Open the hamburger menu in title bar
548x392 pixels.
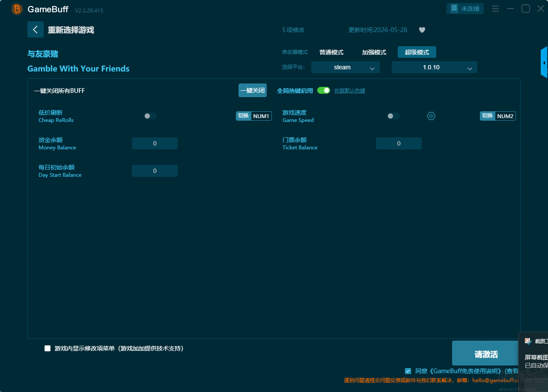coord(495,9)
